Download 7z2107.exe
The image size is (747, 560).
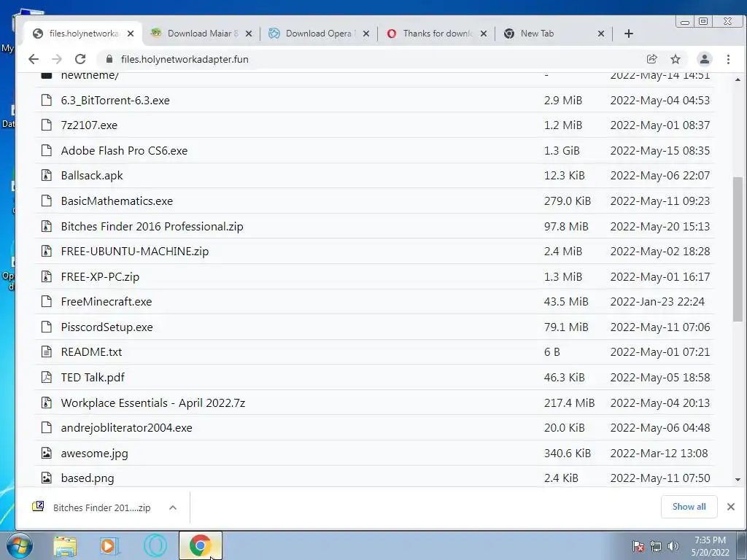coord(89,125)
